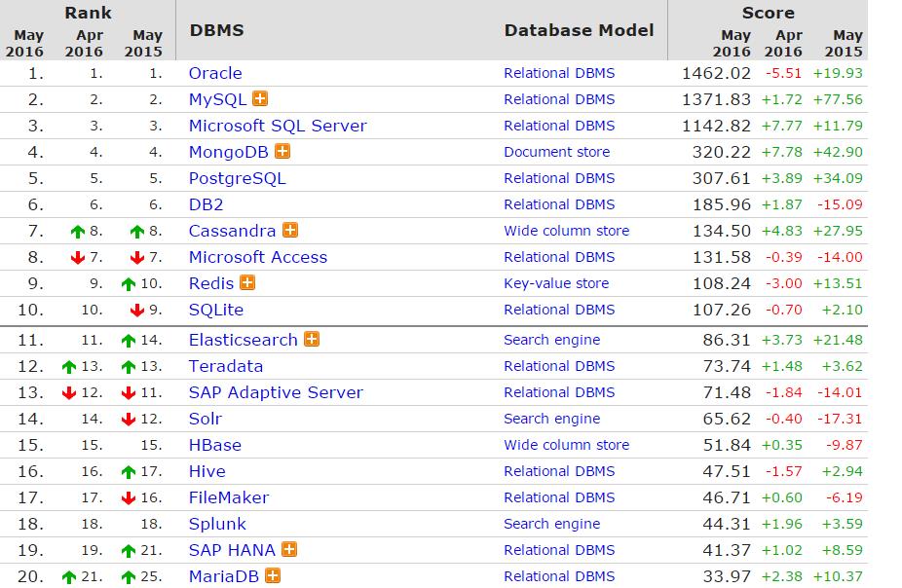Click the DB2 score 185.96
This screenshot has height=588, width=902.
point(722,204)
